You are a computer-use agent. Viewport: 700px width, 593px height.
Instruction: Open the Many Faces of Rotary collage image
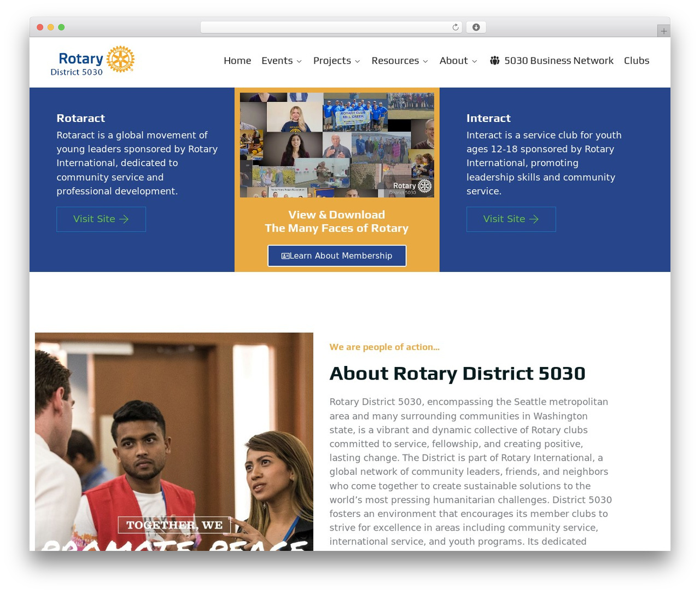pyautogui.click(x=337, y=145)
